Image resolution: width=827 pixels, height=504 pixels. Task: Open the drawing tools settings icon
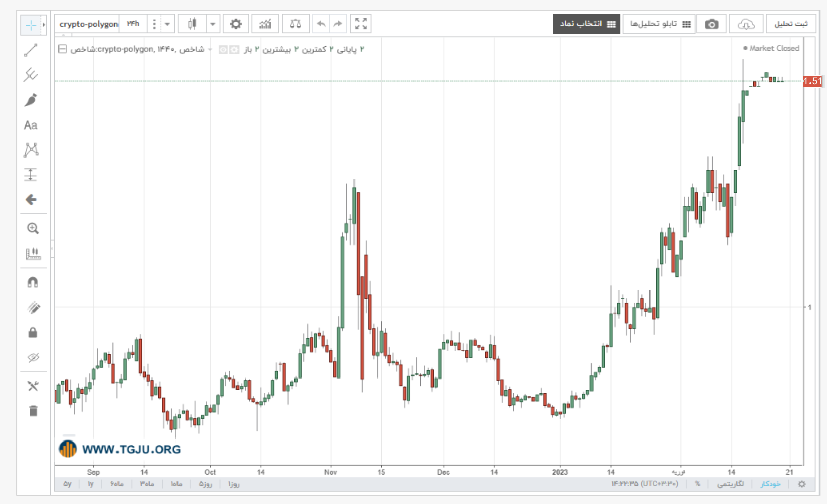[33, 386]
